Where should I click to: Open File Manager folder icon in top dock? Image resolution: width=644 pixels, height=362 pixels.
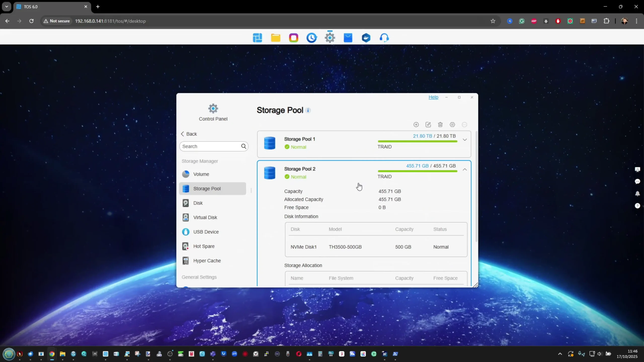pyautogui.click(x=275, y=38)
